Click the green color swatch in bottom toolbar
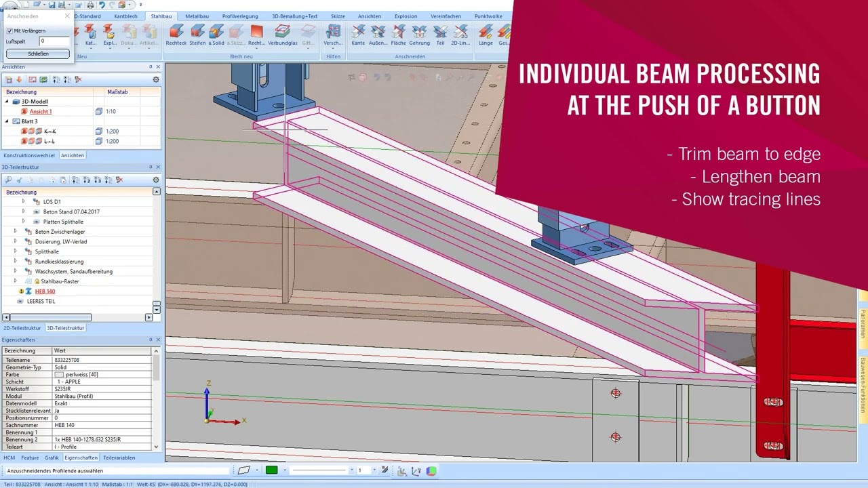 pyautogui.click(x=271, y=470)
